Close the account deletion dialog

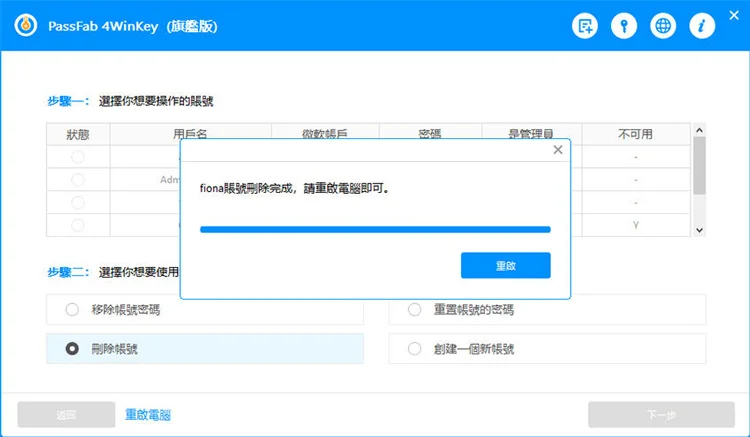tap(558, 150)
